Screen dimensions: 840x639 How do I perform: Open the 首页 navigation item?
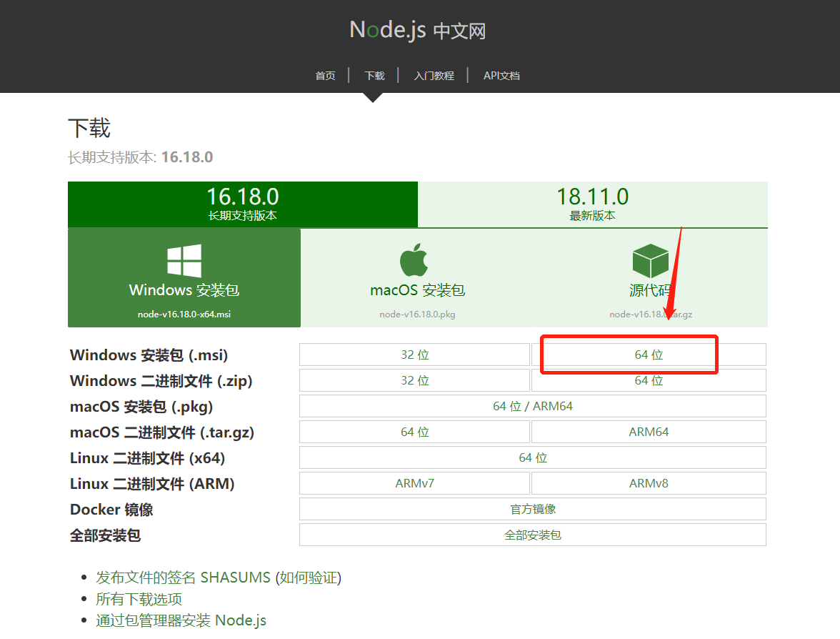click(x=325, y=76)
